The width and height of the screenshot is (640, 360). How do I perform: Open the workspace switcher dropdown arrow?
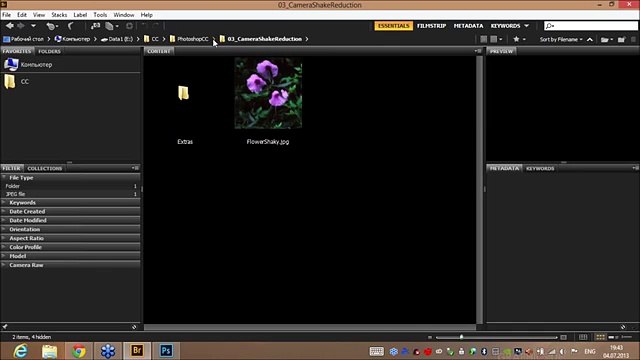click(527, 26)
